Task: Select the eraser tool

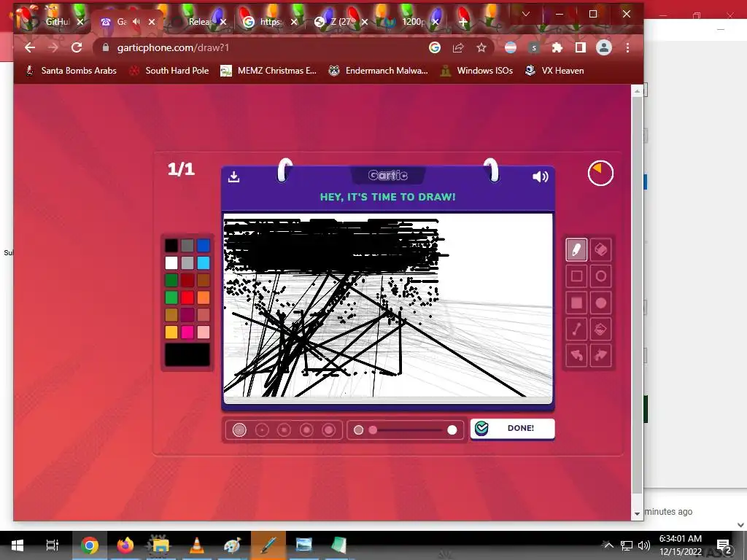Action: tap(601, 250)
